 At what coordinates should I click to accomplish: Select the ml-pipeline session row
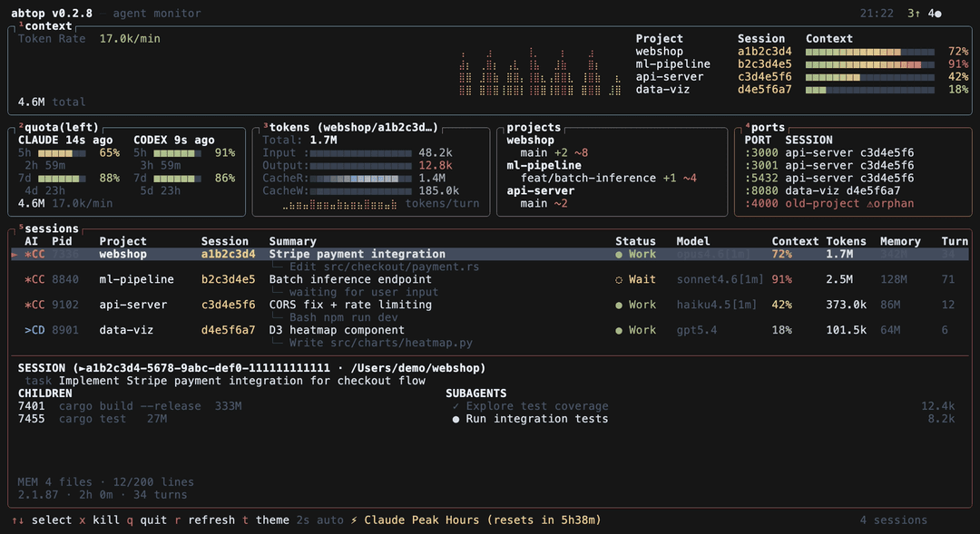pyautogui.click(x=490, y=279)
